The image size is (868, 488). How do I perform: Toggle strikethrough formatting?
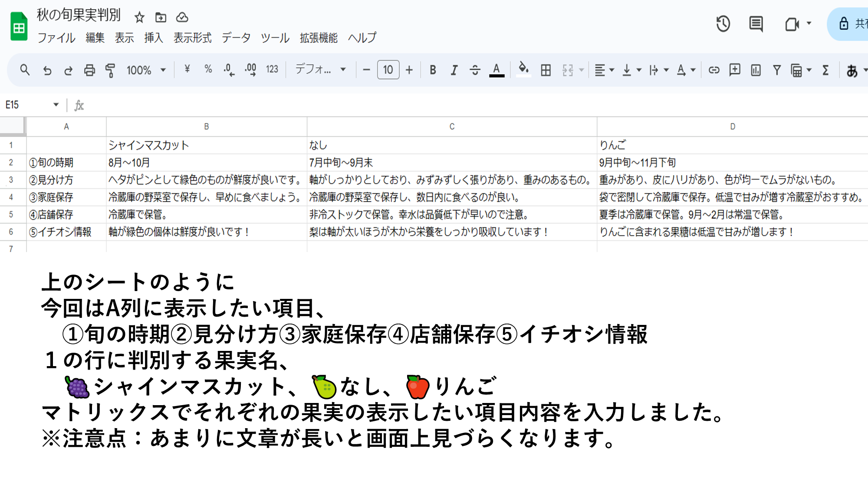[475, 70]
